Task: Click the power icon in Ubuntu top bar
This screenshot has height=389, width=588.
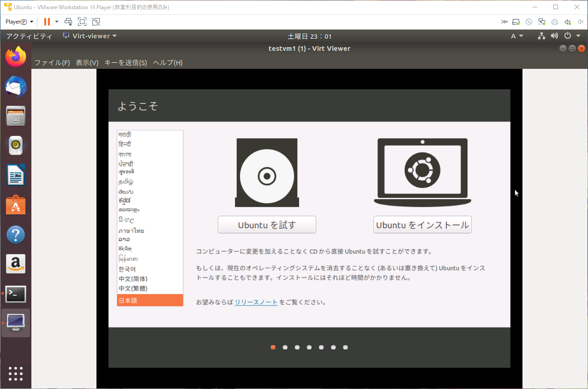Action: click(x=567, y=36)
